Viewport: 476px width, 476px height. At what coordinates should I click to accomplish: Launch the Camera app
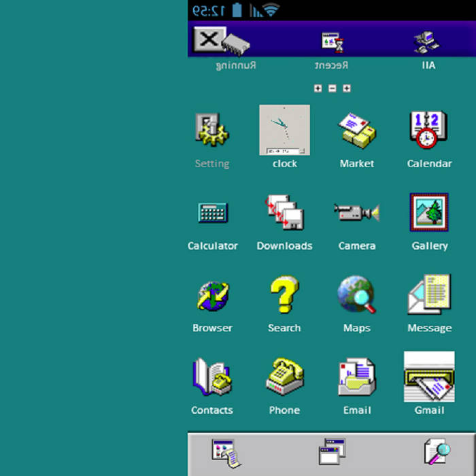[357, 213]
